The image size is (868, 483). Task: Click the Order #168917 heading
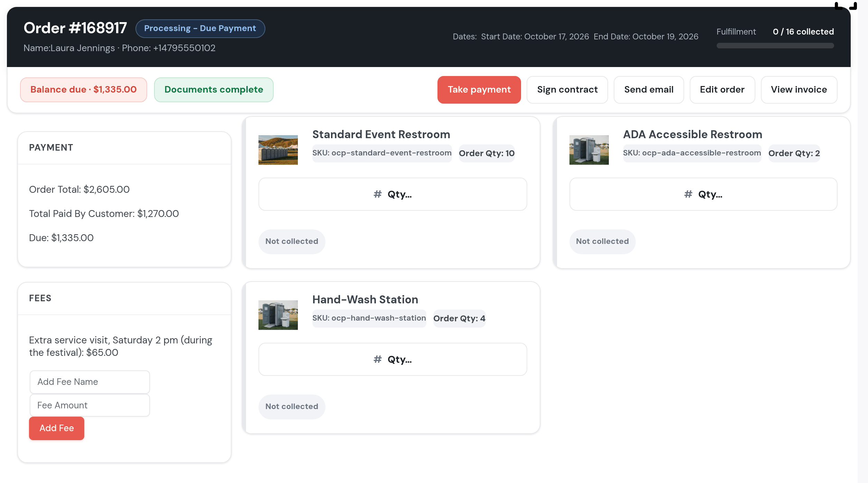point(75,28)
